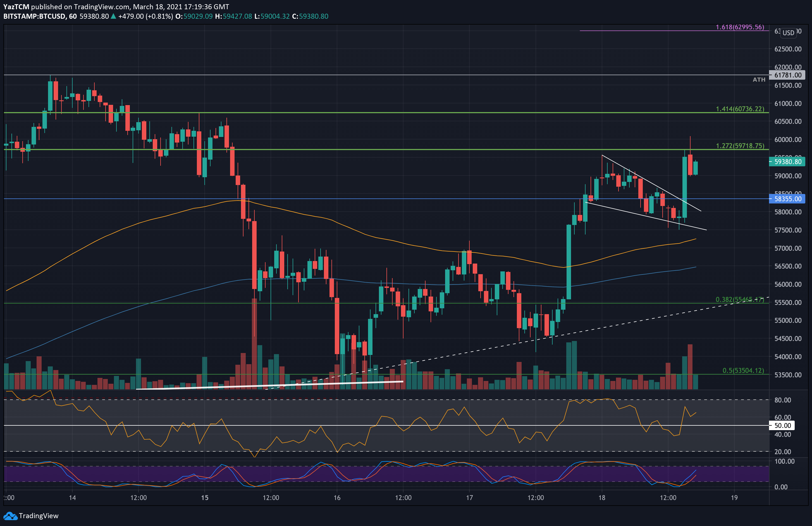Click the 17 date label on time axis
812x526 pixels.
(x=469, y=498)
